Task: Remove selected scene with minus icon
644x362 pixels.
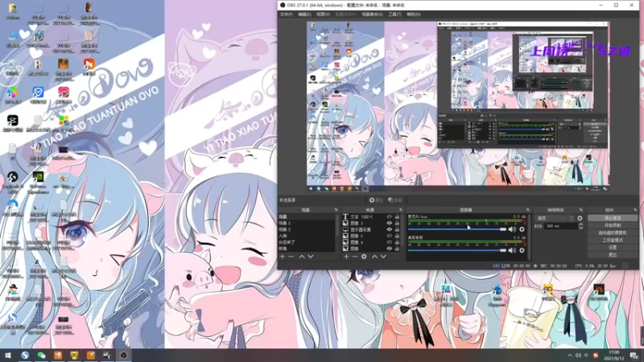Action: (x=291, y=257)
